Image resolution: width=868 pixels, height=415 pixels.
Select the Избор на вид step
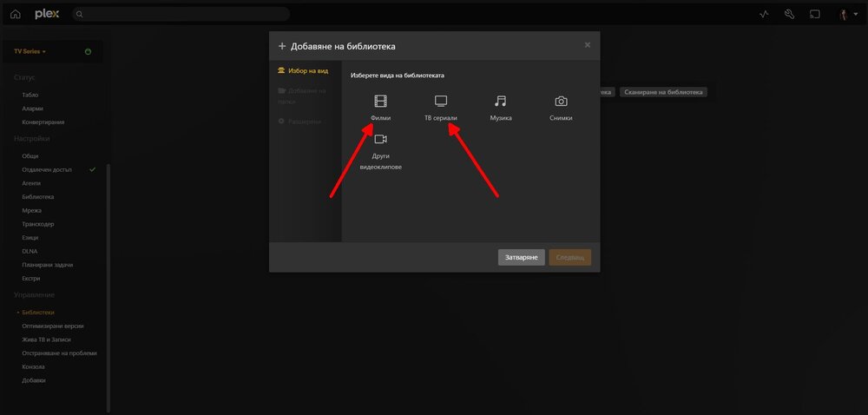tap(303, 71)
